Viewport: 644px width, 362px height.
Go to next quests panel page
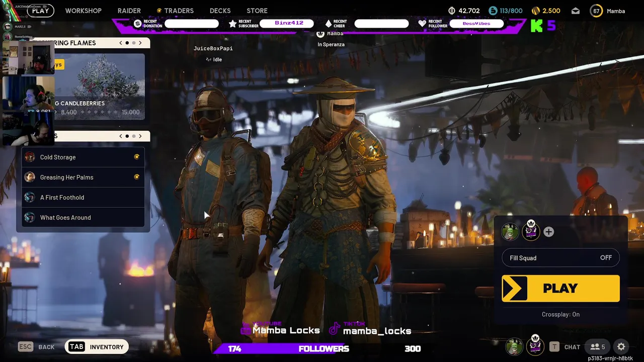[x=140, y=136]
